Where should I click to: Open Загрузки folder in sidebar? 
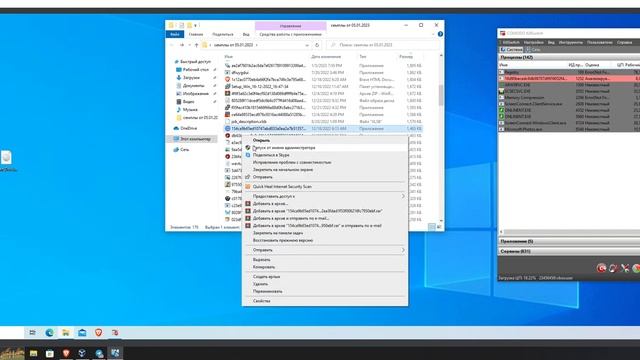tap(191, 78)
